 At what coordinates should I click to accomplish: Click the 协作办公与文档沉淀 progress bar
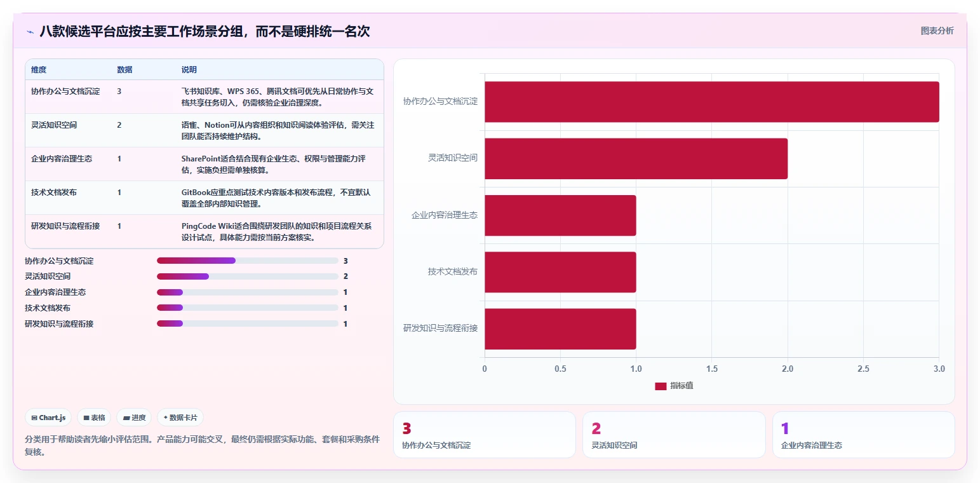coord(247,261)
